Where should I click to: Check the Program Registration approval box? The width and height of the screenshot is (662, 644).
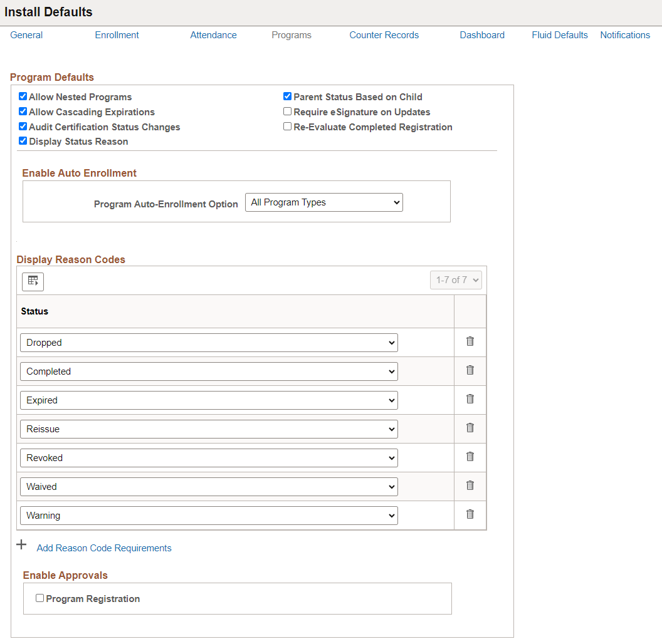point(39,598)
